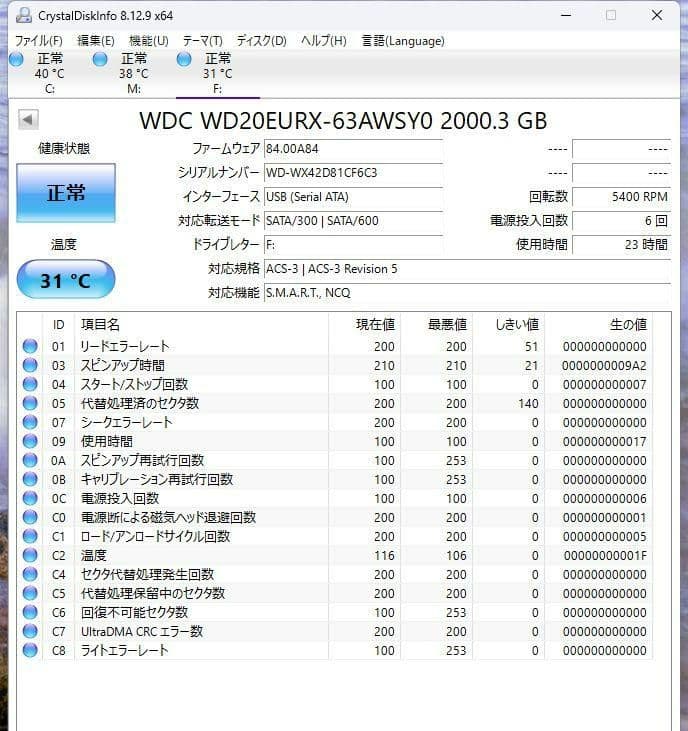Click the status orb for drive F:

point(184,60)
